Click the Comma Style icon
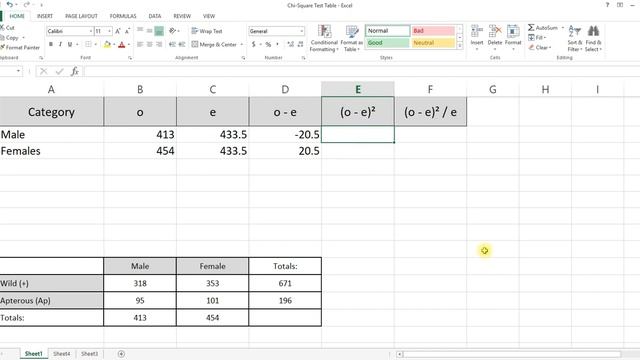 click(278, 44)
